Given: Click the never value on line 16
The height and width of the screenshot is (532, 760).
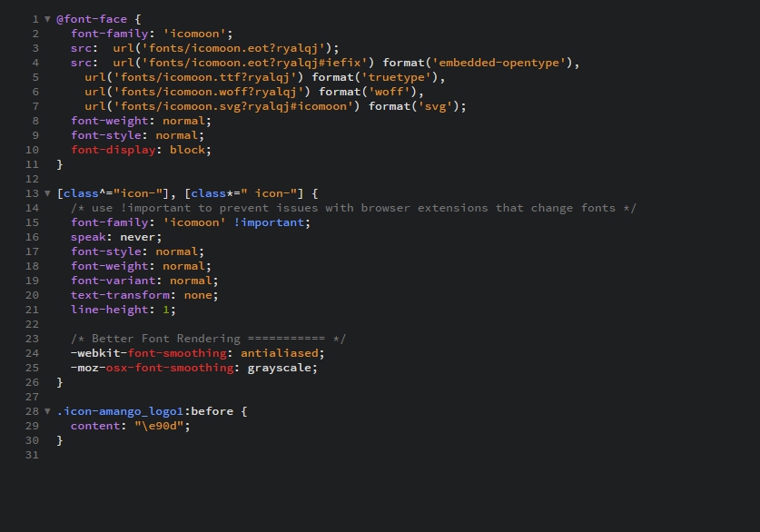Looking at the screenshot, I should [x=138, y=238].
